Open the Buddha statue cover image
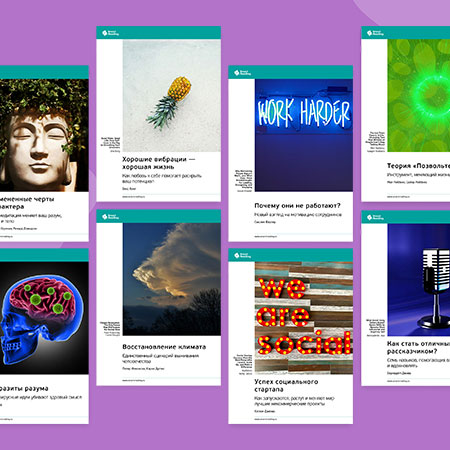450x450 pixels. pos(44,135)
